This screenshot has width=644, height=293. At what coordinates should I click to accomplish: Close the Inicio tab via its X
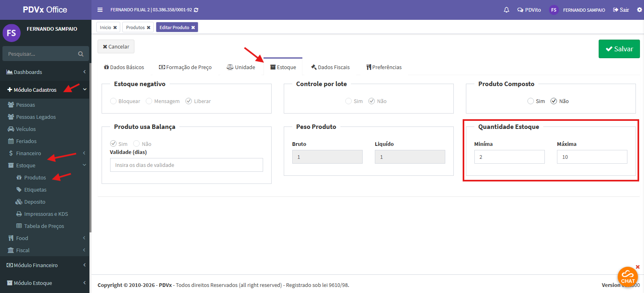[115, 27]
